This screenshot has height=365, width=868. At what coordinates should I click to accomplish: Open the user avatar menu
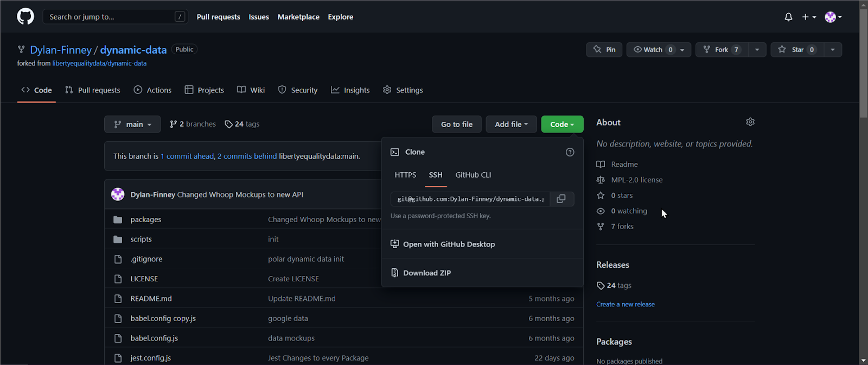pyautogui.click(x=833, y=17)
